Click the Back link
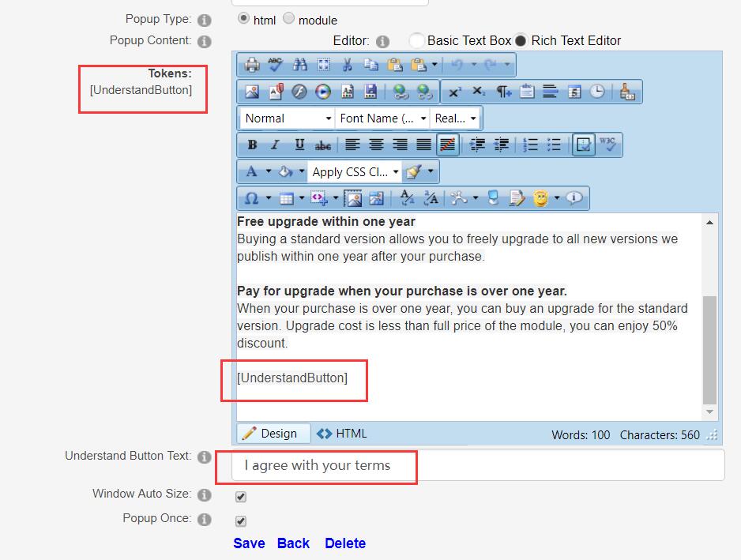741x560 pixels. click(293, 543)
